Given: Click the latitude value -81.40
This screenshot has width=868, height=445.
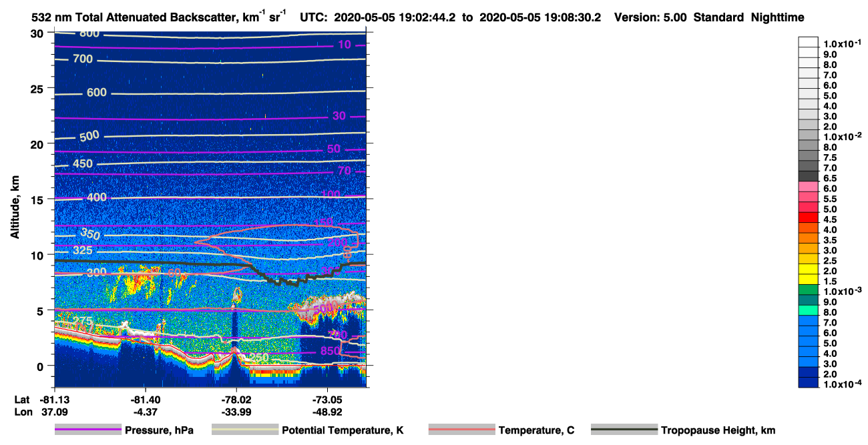Looking at the screenshot, I should 146,399.
